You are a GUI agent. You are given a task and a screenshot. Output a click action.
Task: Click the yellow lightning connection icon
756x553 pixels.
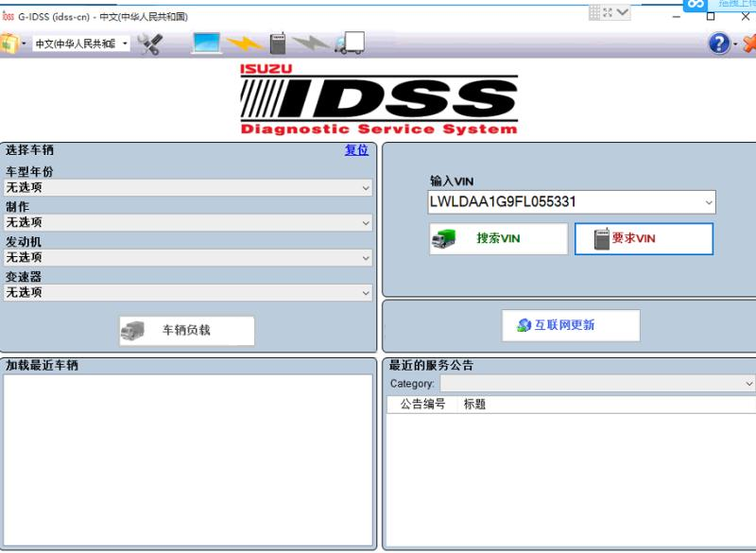(x=245, y=43)
